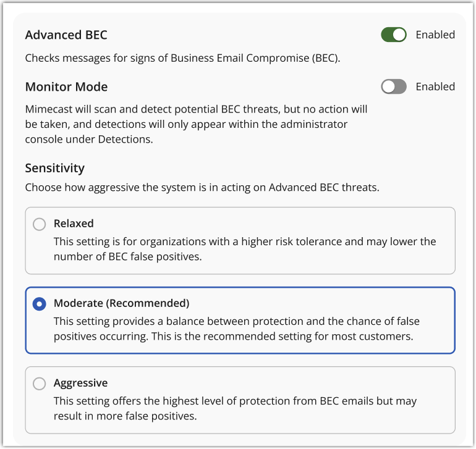Viewport: 476px width, 449px height.
Task: Select the Relaxed sensitivity radio button
Action: (x=40, y=224)
